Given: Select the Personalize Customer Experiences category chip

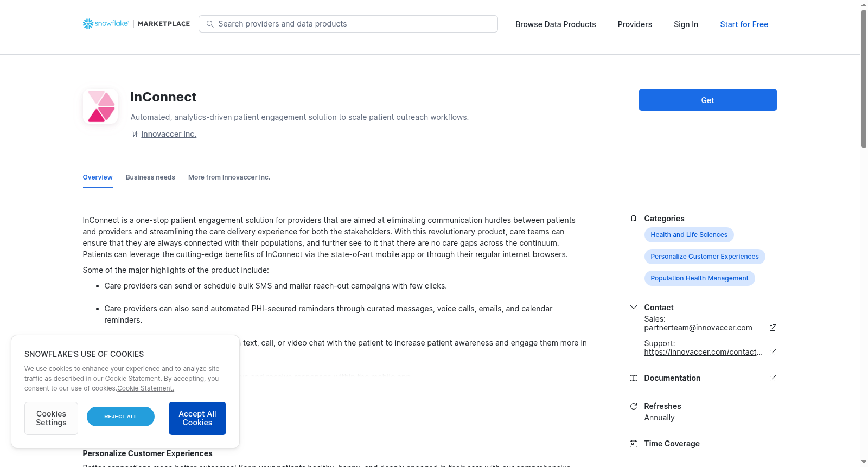Looking at the screenshot, I should pos(705,257).
